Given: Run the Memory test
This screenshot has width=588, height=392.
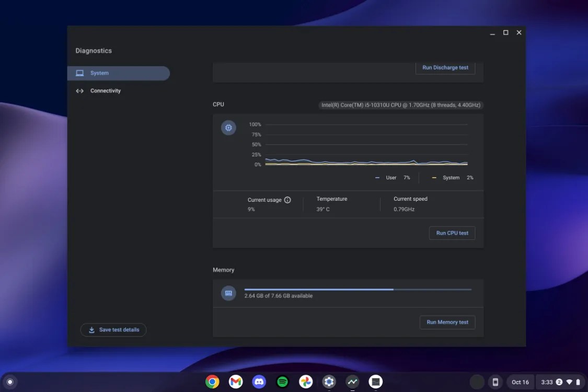Looking at the screenshot, I should 447,322.
